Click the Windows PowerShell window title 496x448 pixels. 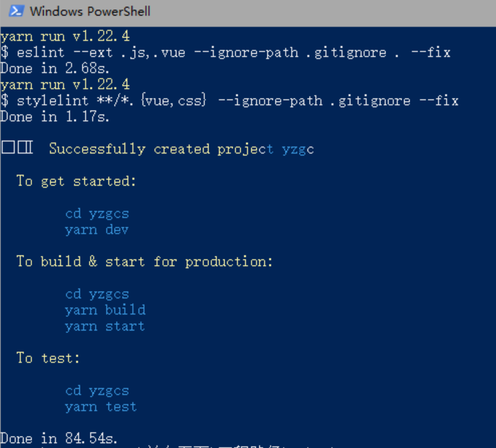(90, 11)
